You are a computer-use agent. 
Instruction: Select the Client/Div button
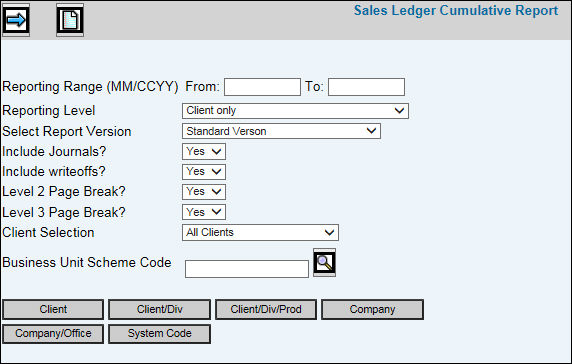point(159,309)
